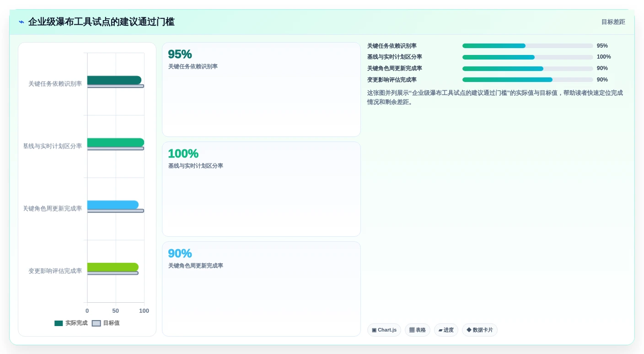Click the Chart.js tag chip
Screen dimensions: 644x354
pyautogui.click(x=384, y=330)
